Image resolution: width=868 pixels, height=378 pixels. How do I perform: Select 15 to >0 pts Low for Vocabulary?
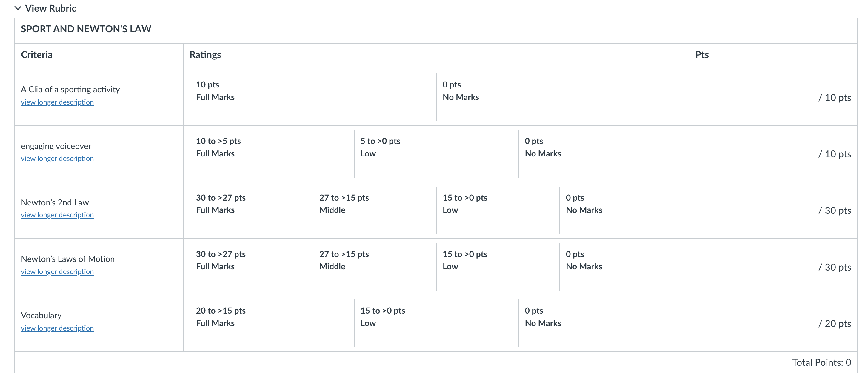click(436, 323)
